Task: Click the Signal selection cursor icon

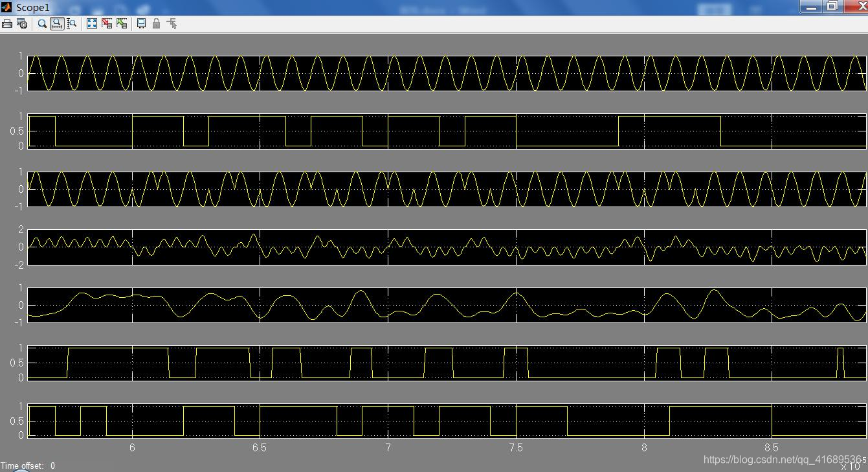Action: tap(172, 24)
